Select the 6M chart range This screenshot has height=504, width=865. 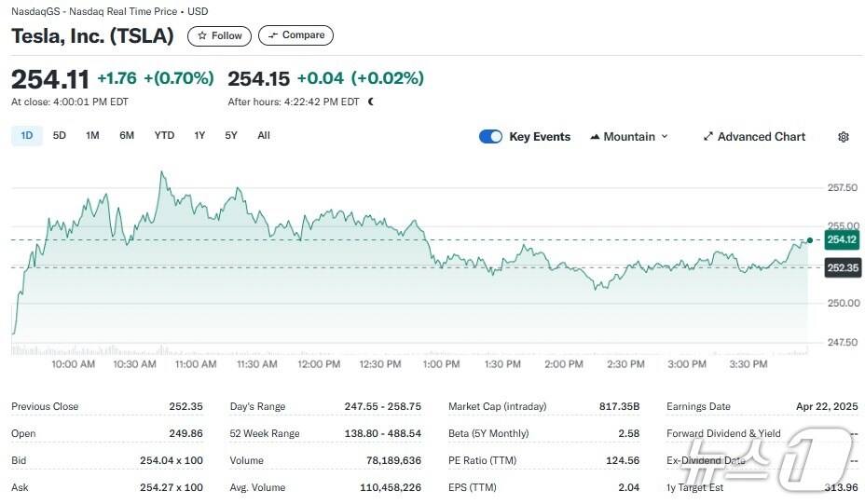tap(127, 136)
